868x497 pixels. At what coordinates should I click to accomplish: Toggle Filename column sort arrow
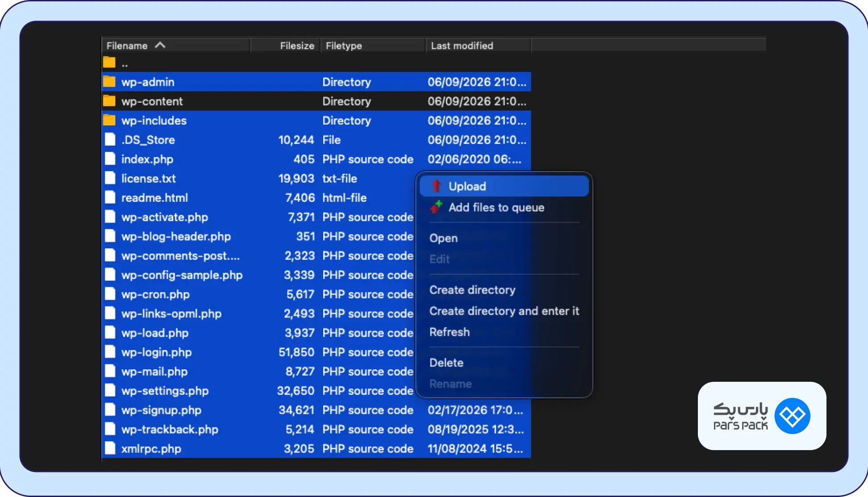160,45
